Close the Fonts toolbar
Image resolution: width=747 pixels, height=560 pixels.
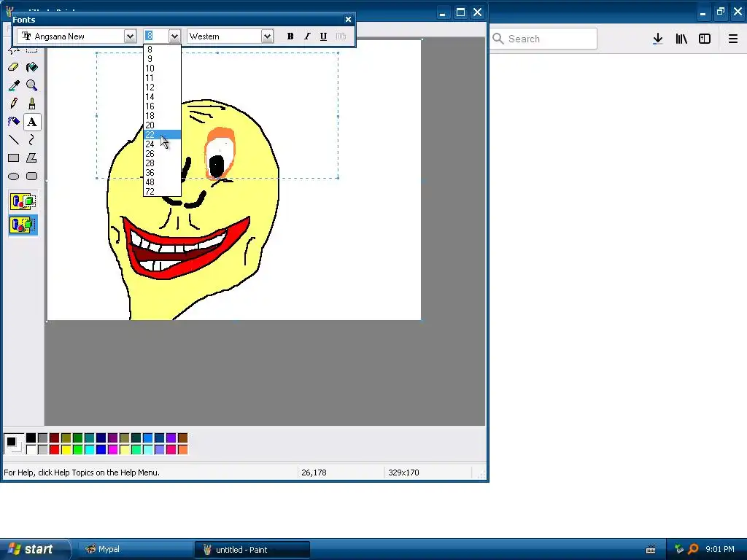[348, 20]
